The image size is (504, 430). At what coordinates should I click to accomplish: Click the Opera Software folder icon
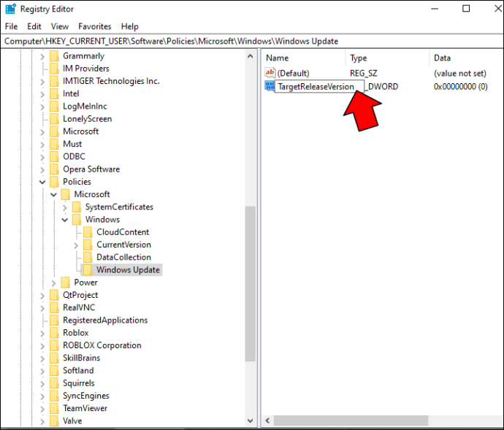54,169
